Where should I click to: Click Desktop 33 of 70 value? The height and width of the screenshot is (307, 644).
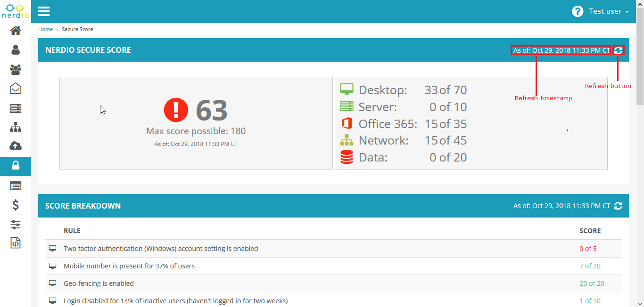point(446,90)
